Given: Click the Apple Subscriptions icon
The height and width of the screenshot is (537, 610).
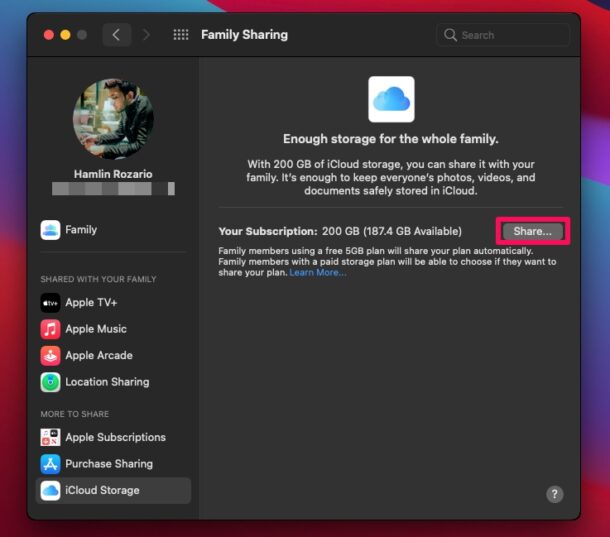Looking at the screenshot, I should (x=50, y=437).
